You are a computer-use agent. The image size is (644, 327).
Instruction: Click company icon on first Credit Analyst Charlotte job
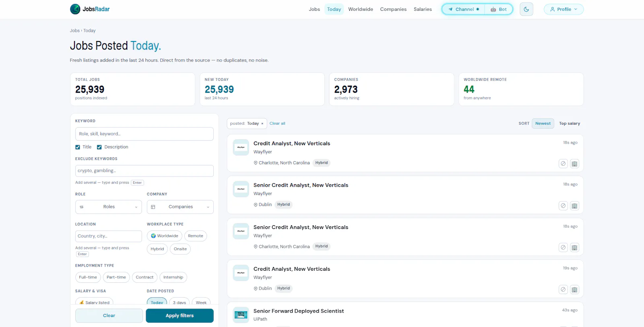pos(574,164)
